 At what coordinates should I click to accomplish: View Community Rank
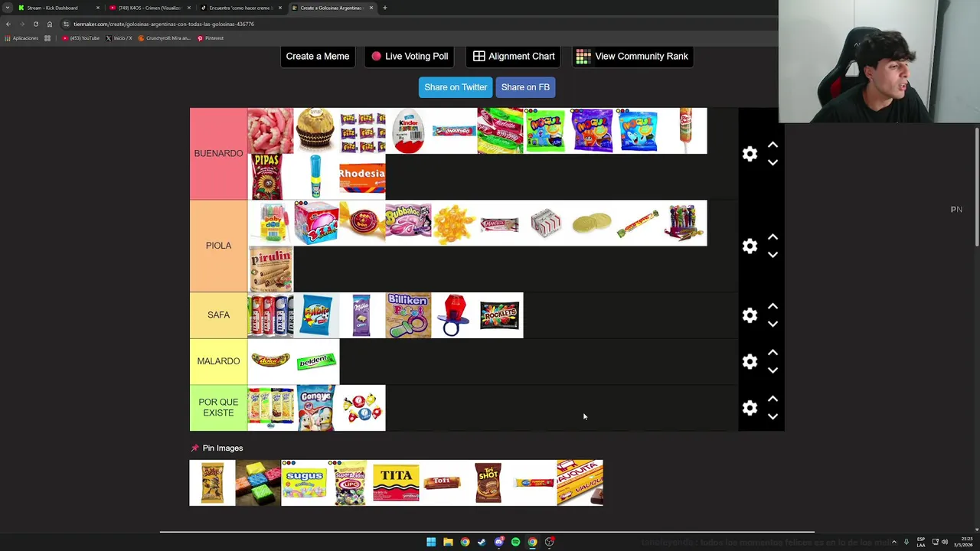pyautogui.click(x=633, y=56)
